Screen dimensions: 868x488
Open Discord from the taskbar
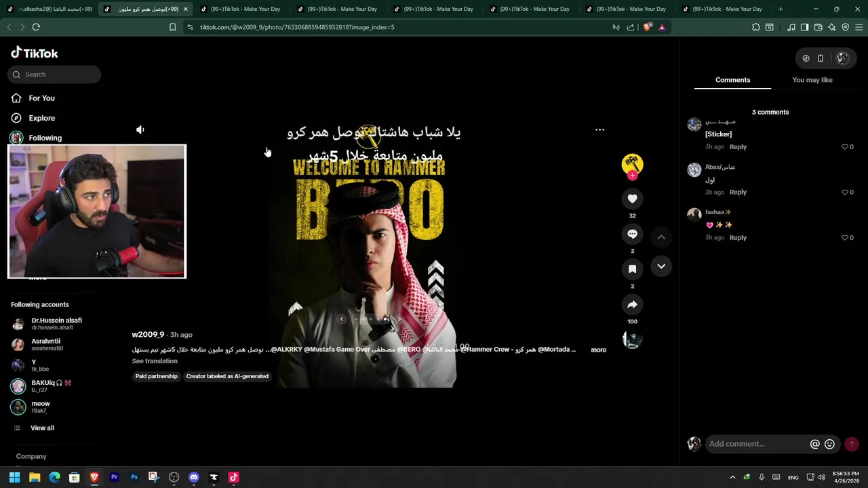[194, 477]
